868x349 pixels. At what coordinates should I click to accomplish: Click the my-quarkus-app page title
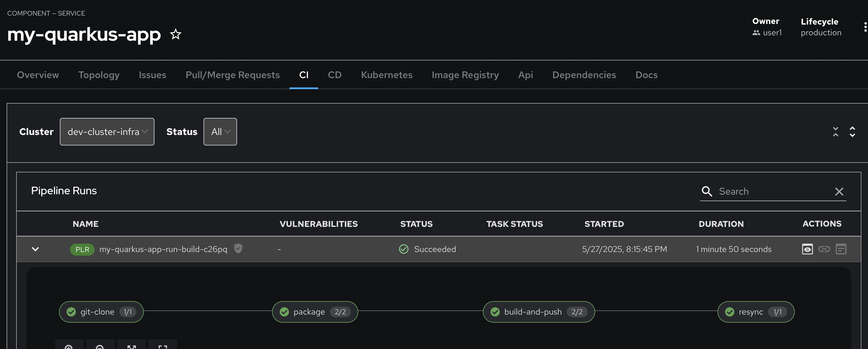point(84,35)
